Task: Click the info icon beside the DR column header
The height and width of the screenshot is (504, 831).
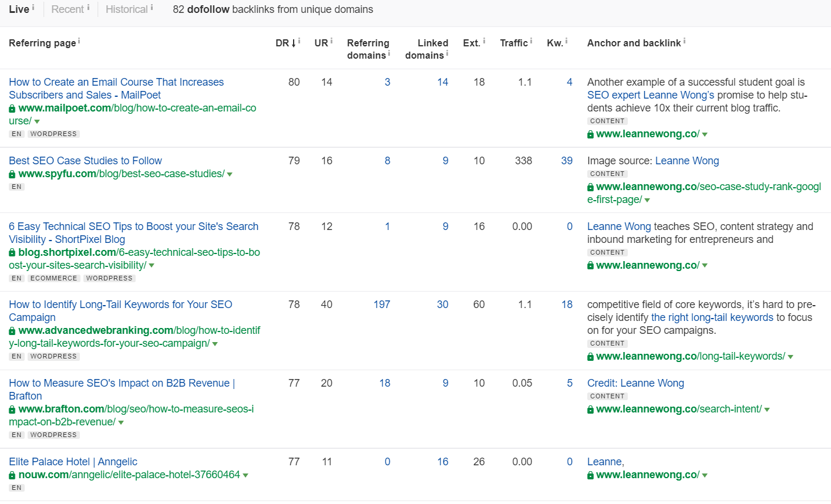Action: [x=300, y=42]
